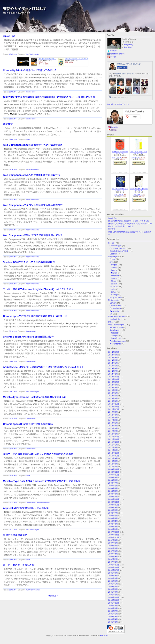Click the Web Technologies category under jqplot Tips post

click(x=32, y=54)
